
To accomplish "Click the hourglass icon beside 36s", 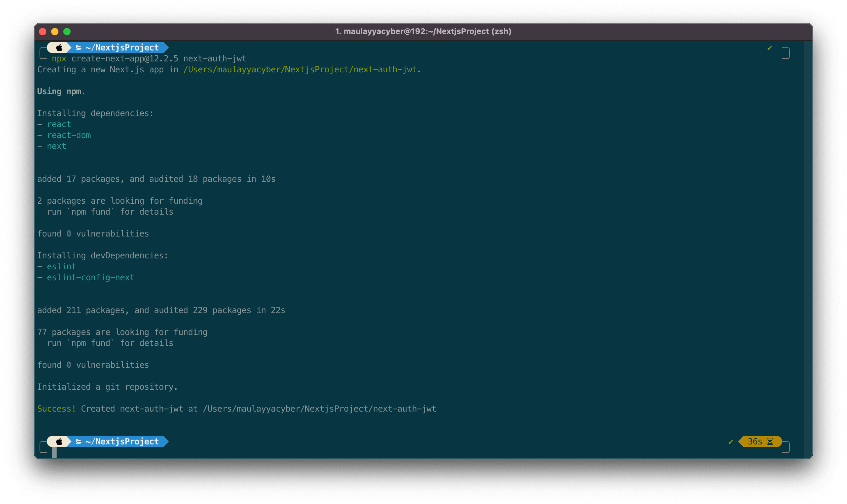I will coord(770,441).
